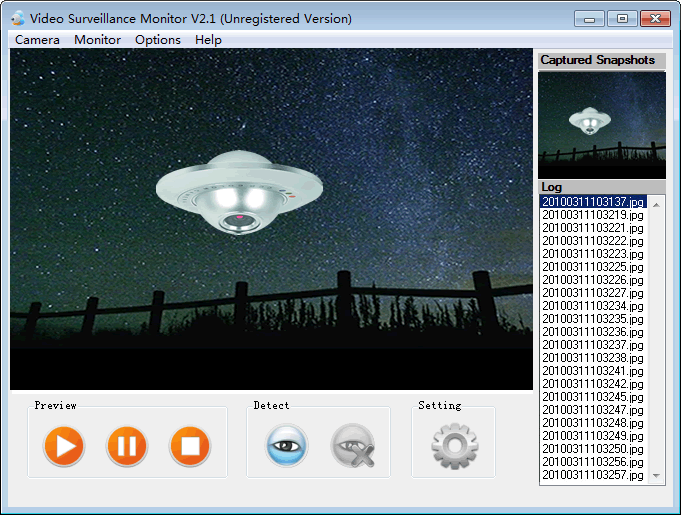This screenshot has height=515, width=681.
Task: Start preview with the orange play button
Action: pyautogui.click(x=64, y=445)
